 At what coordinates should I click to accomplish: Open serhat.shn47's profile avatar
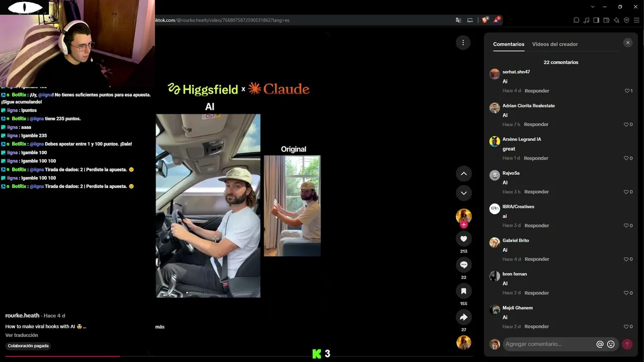[495, 74]
